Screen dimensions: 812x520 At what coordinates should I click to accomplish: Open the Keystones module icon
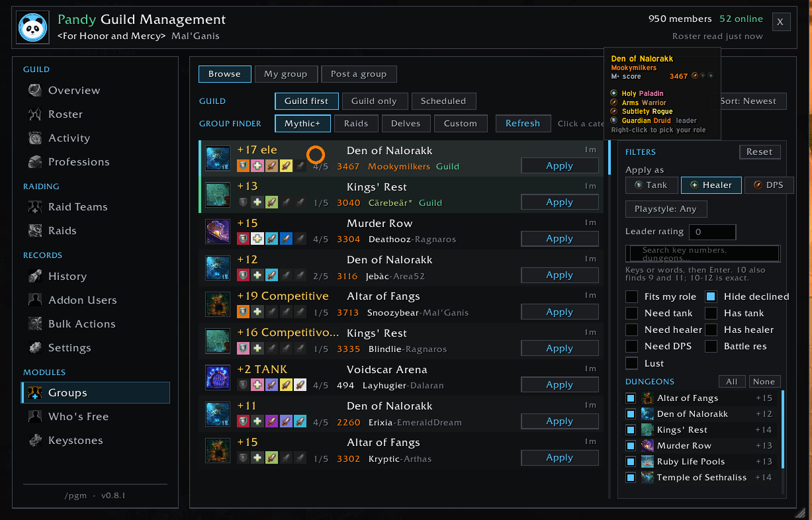(x=36, y=440)
